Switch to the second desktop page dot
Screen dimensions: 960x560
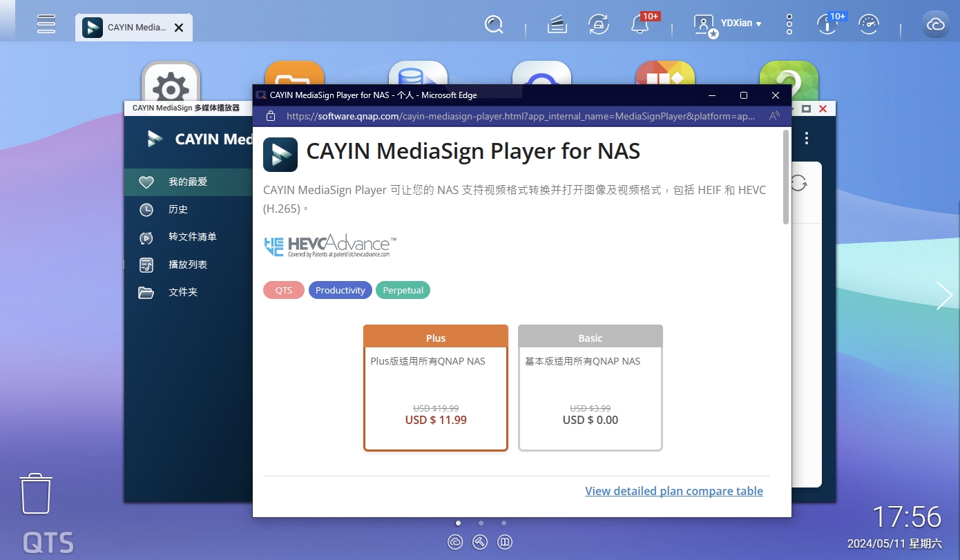click(481, 523)
